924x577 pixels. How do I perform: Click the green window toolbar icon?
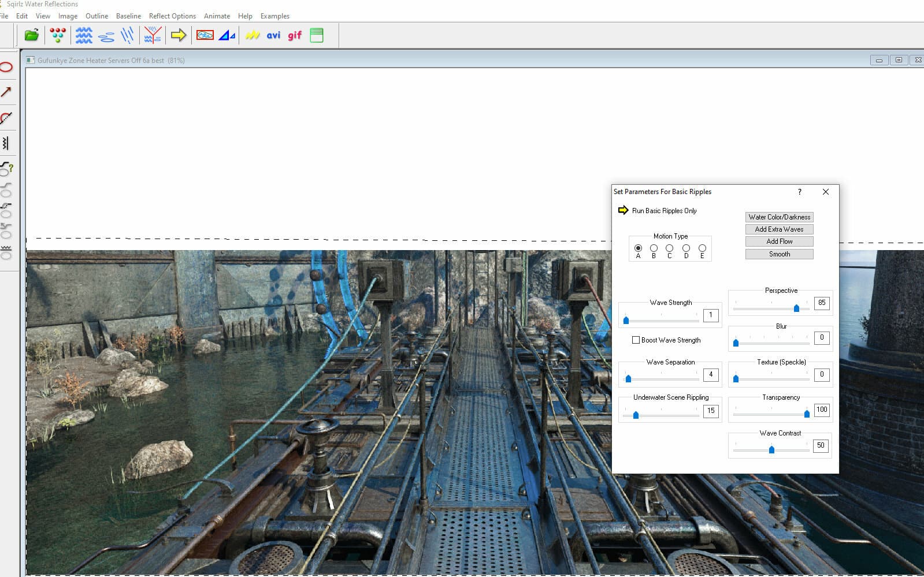[317, 35]
